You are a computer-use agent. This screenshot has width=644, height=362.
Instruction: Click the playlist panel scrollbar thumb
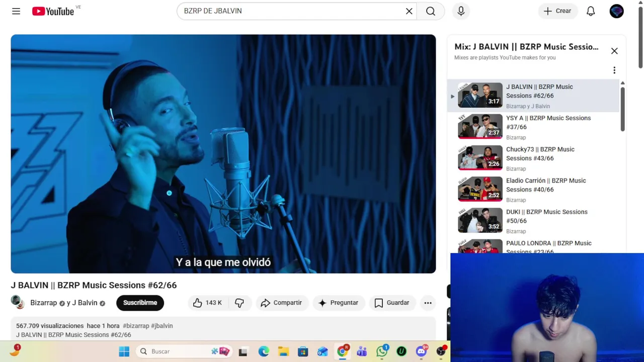click(x=622, y=108)
